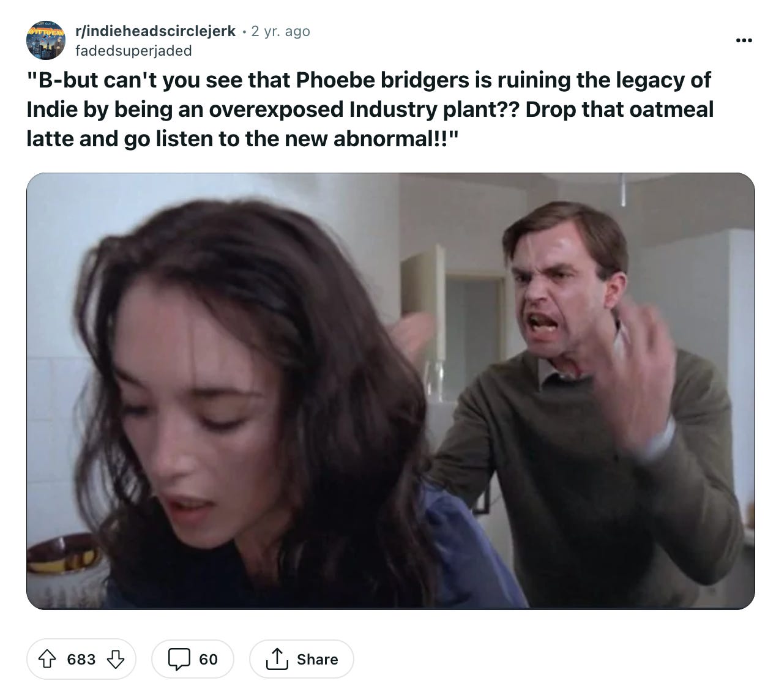This screenshot has width=776, height=700.
Task: Open the three-dot post options menu
Action: 744,40
